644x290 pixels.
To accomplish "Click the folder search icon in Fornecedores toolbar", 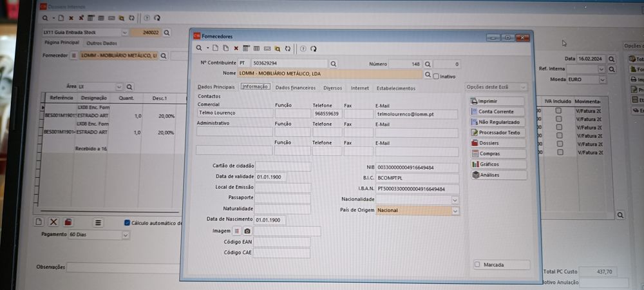I will pyautogui.click(x=277, y=48).
